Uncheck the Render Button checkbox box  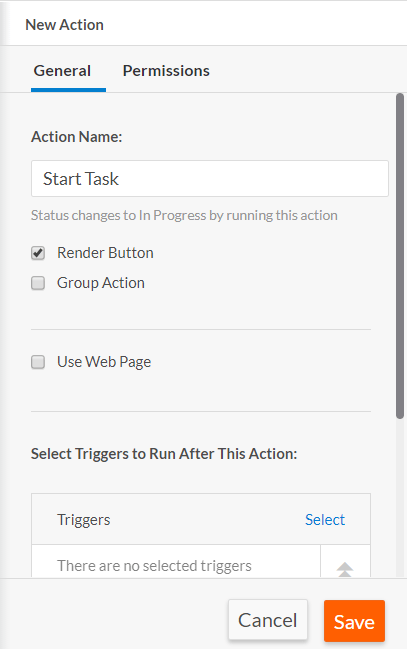coord(38,253)
